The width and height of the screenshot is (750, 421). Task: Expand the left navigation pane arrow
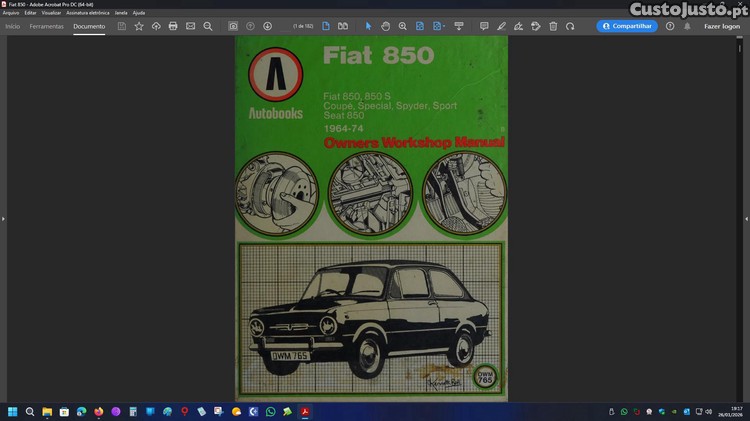click(3, 218)
